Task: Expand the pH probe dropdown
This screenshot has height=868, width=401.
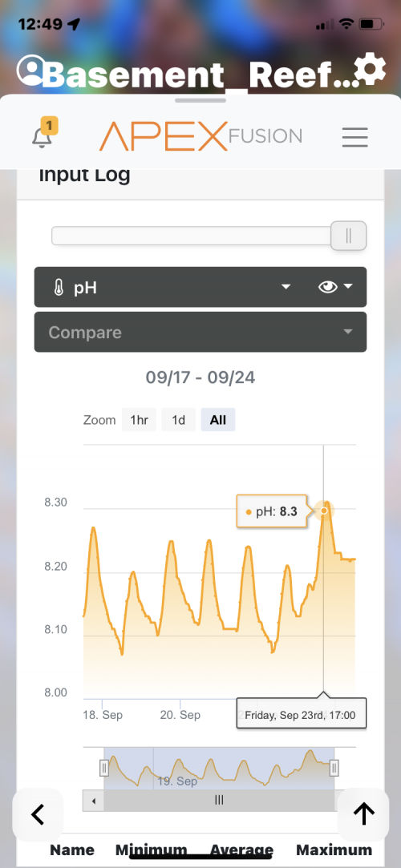Action: coord(286,287)
